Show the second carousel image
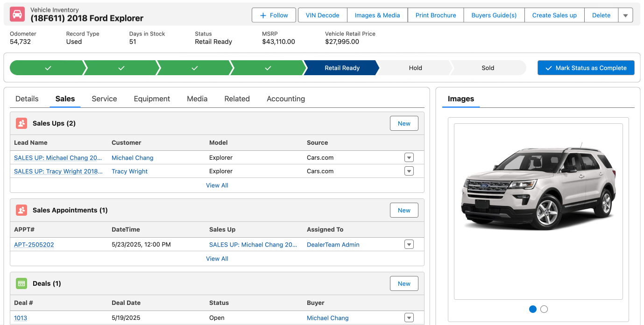The width and height of the screenshot is (644, 325). point(544,309)
